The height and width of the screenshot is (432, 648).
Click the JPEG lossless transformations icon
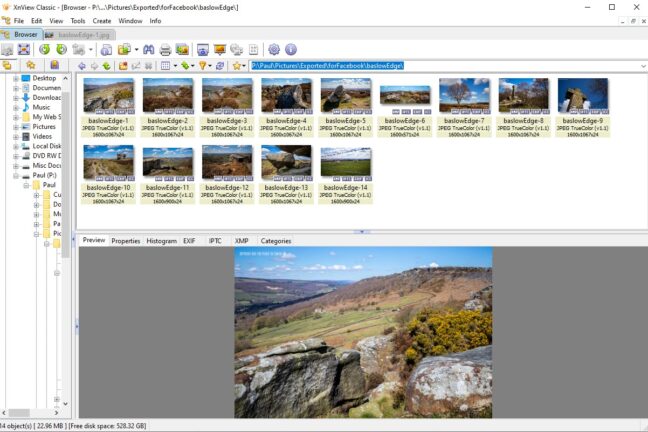tap(79, 50)
